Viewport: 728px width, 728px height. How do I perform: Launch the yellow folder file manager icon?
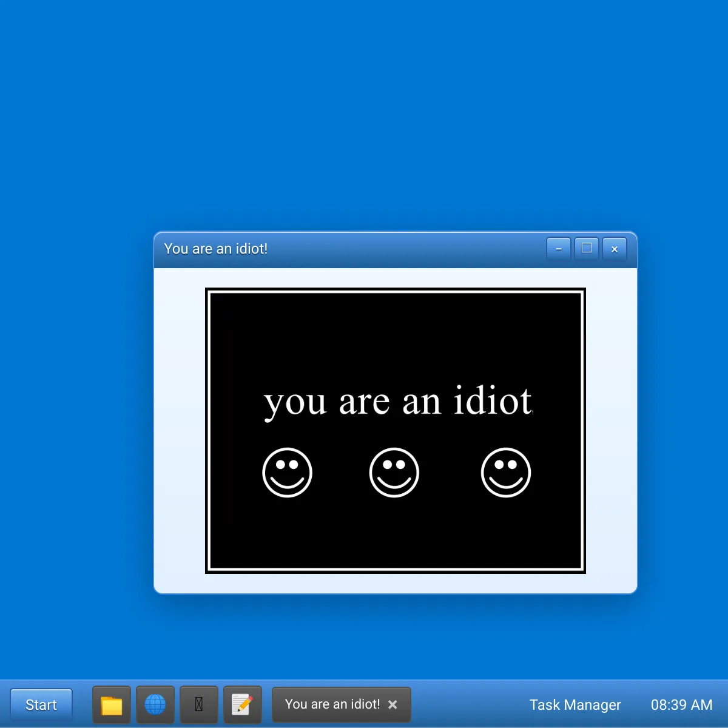pos(112,704)
